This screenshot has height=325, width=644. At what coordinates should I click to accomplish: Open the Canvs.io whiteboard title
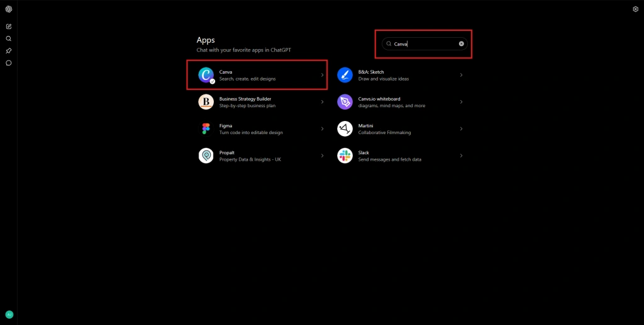(x=379, y=99)
